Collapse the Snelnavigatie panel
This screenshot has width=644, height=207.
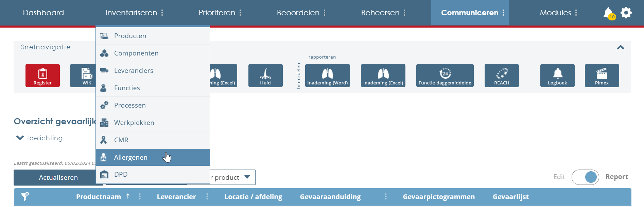pos(620,47)
